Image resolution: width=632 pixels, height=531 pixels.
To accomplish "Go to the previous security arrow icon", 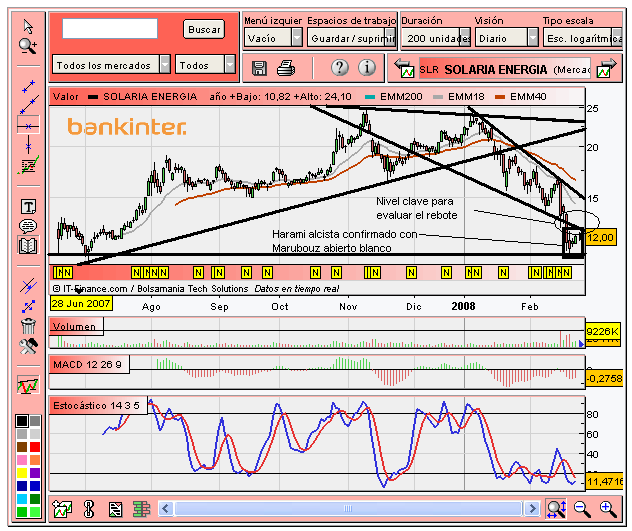I will 404,68.
